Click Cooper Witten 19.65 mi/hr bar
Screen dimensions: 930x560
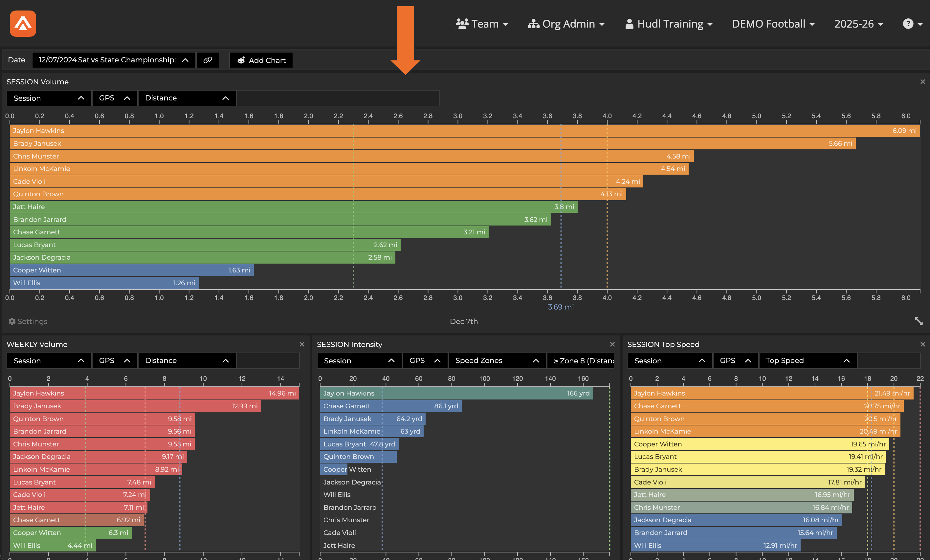760,444
